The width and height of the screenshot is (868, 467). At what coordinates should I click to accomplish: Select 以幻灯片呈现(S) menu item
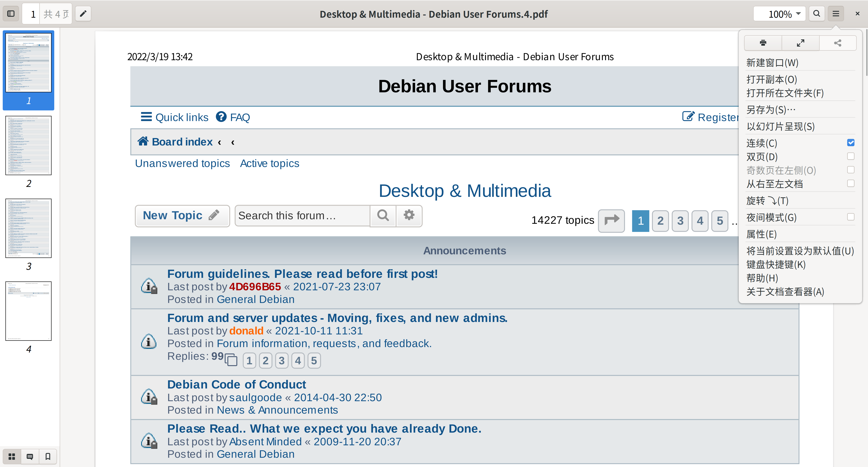coord(800,126)
